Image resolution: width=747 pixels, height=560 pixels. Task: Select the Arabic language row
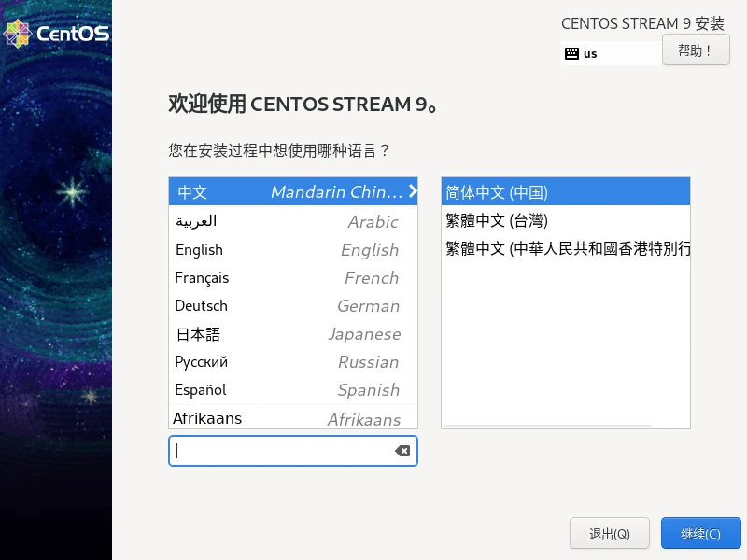pos(293,221)
